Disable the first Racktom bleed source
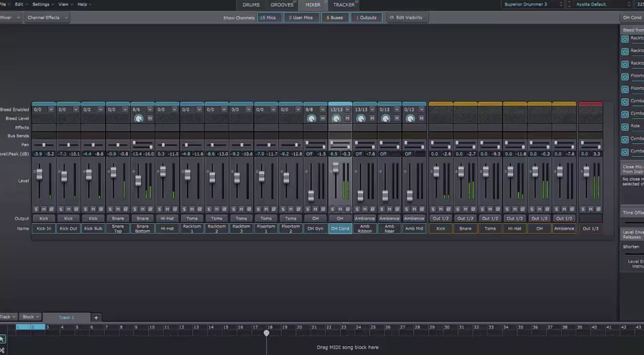Screen dimensions: 644x355 [625, 39]
